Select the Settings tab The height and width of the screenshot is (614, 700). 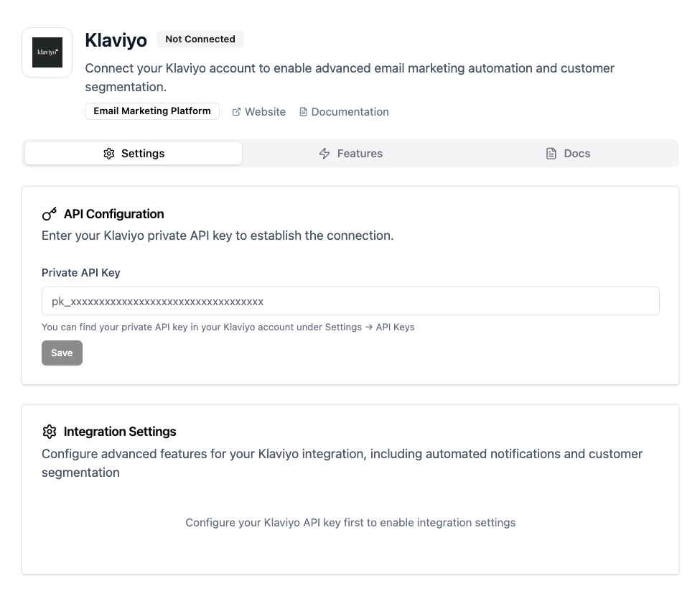pyautogui.click(x=134, y=154)
